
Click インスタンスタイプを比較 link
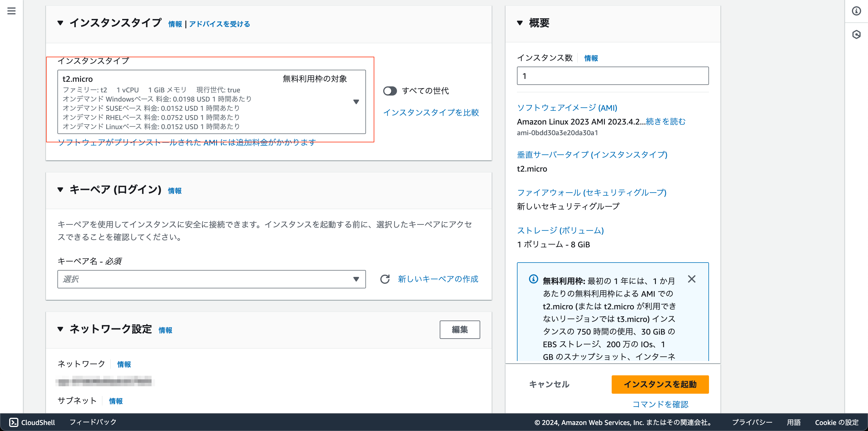[432, 113]
